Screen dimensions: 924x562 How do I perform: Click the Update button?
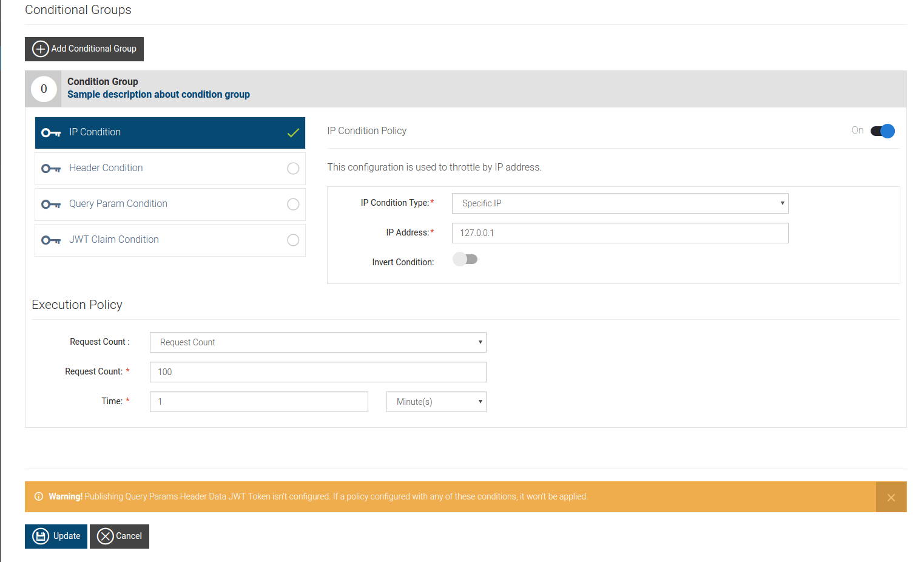56,537
